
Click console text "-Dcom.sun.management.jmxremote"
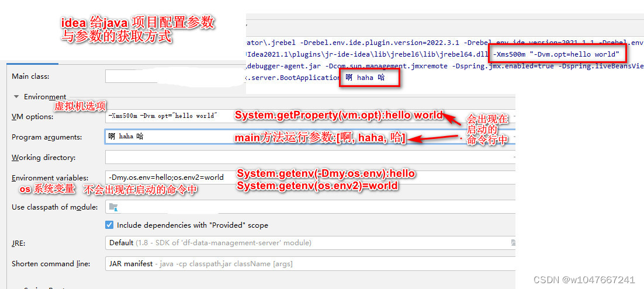point(386,65)
